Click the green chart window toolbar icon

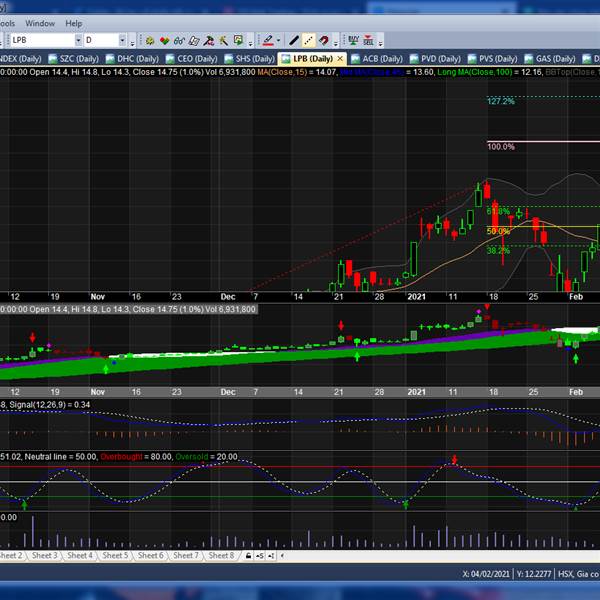tap(238, 41)
